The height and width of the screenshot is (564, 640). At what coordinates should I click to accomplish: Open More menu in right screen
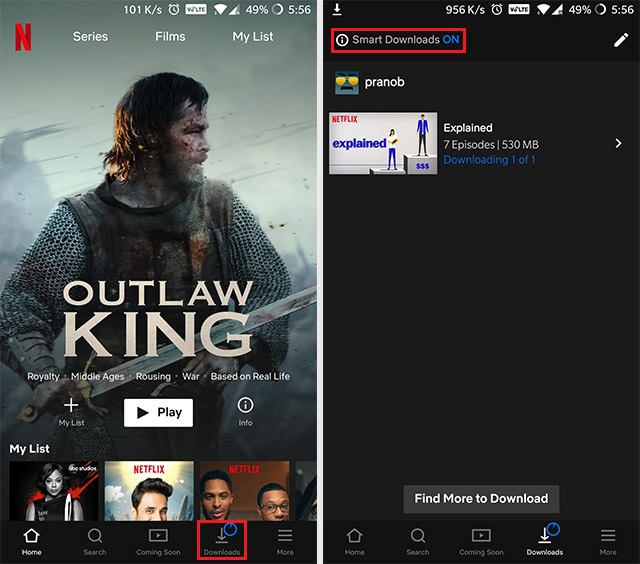608,542
